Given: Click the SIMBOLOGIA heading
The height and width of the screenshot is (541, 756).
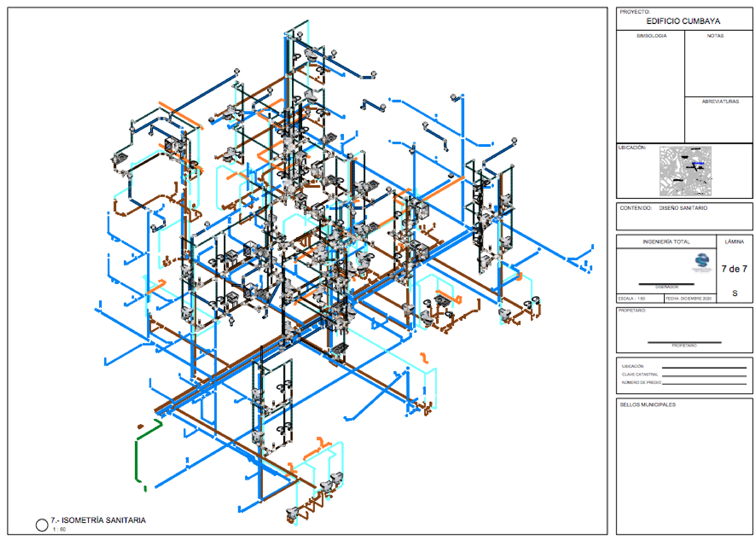Looking at the screenshot, I should (651, 36).
